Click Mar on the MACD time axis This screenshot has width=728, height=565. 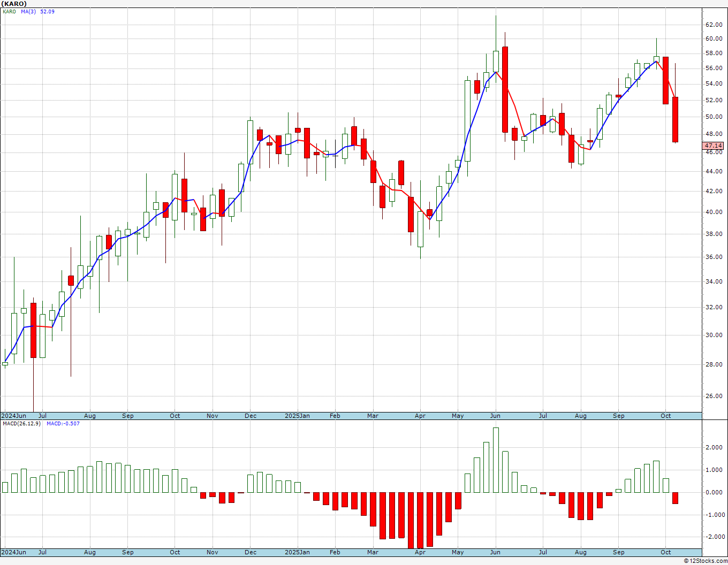click(373, 552)
